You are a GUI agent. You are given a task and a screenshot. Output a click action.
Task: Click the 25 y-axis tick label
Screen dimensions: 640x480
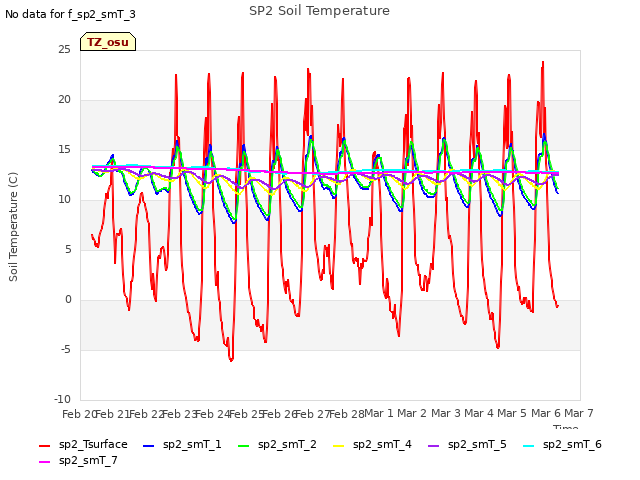point(64,49)
